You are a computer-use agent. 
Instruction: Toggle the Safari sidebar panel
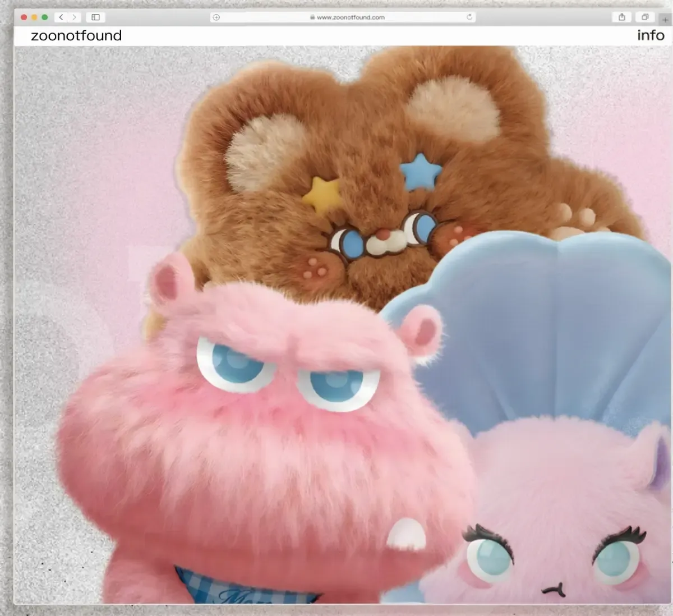coord(95,17)
